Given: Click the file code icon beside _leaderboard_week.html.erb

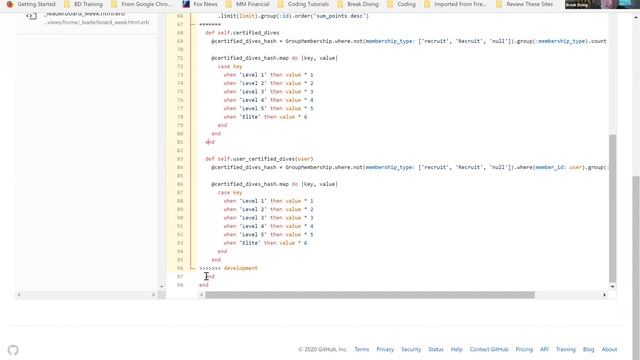Looking at the screenshot, I should click(x=31, y=16).
